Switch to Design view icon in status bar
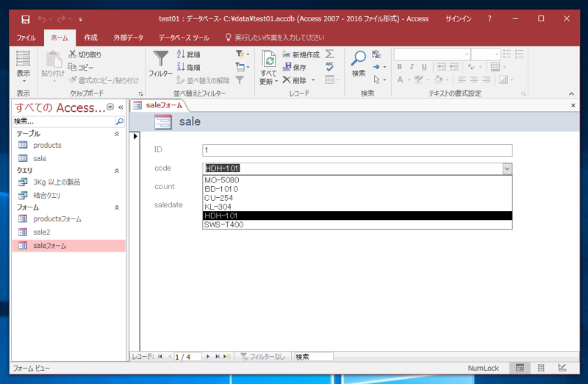 coord(562,368)
